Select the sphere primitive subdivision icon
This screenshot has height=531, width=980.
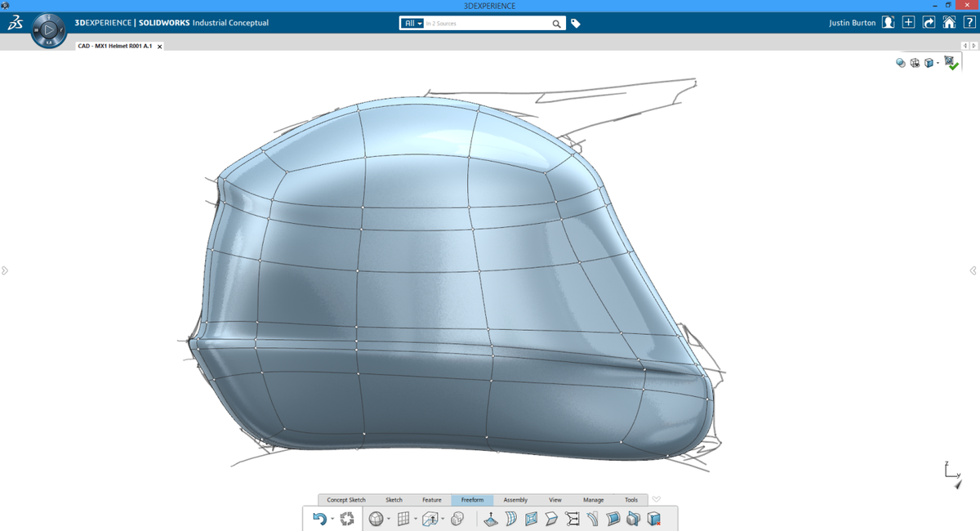(x=376, y=519)
